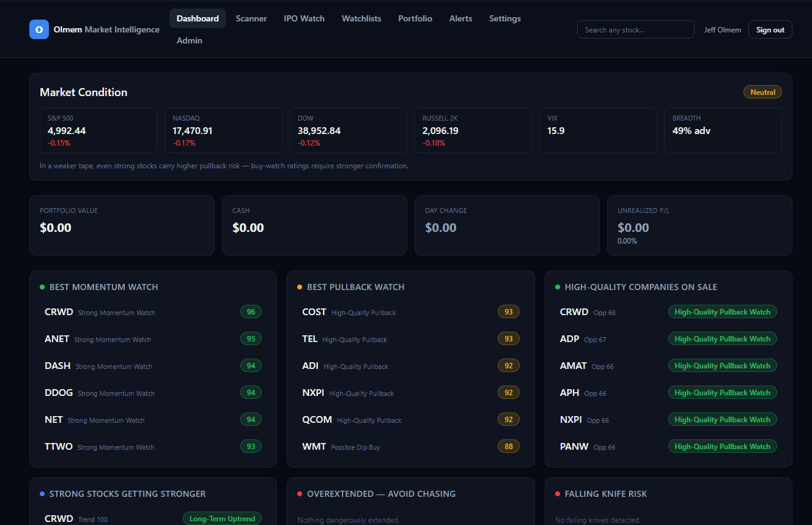Open AMAT Opp 66 row
The image size is (812, 525).
(668, 366)
